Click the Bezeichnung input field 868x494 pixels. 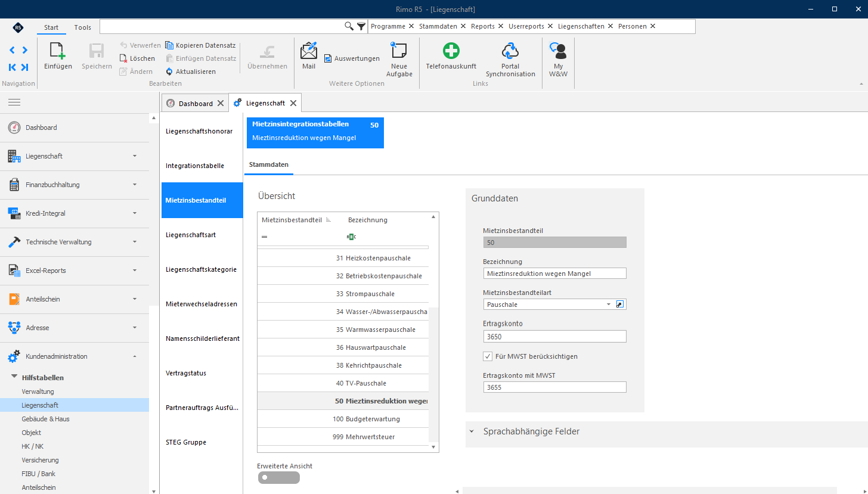(x=555, y=274)
